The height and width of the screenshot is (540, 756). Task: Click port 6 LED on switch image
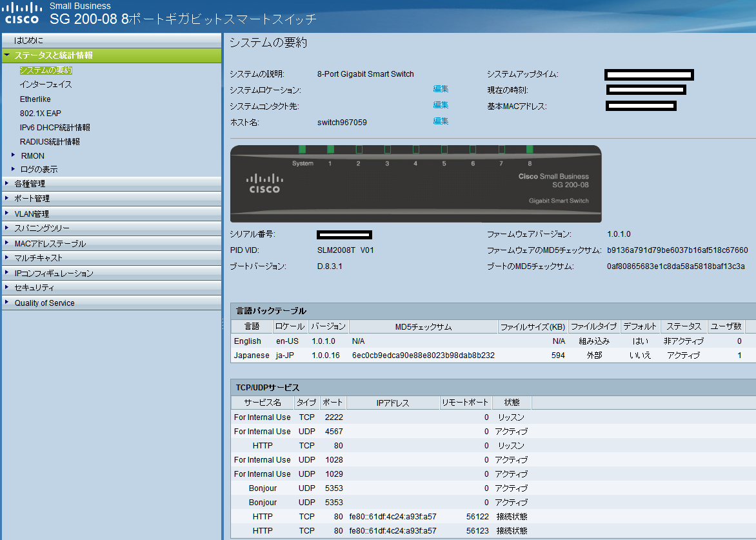(x=472, y=150)
